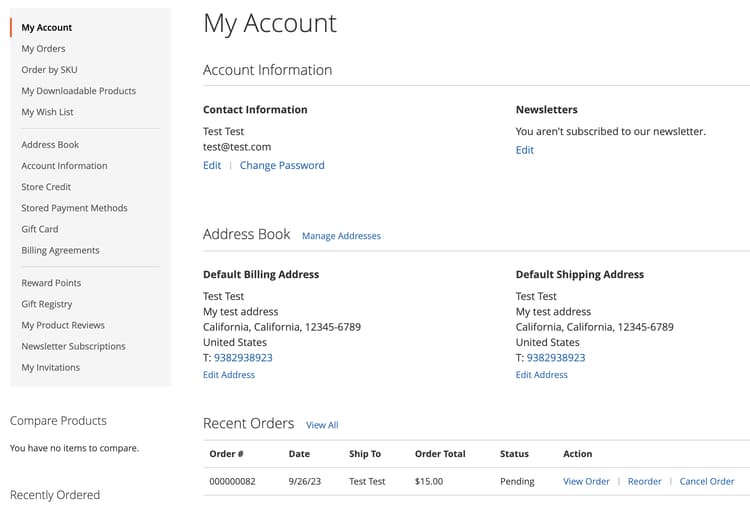
Task: Select Store Credit in sidebar
Action: (x=46, y=187)
